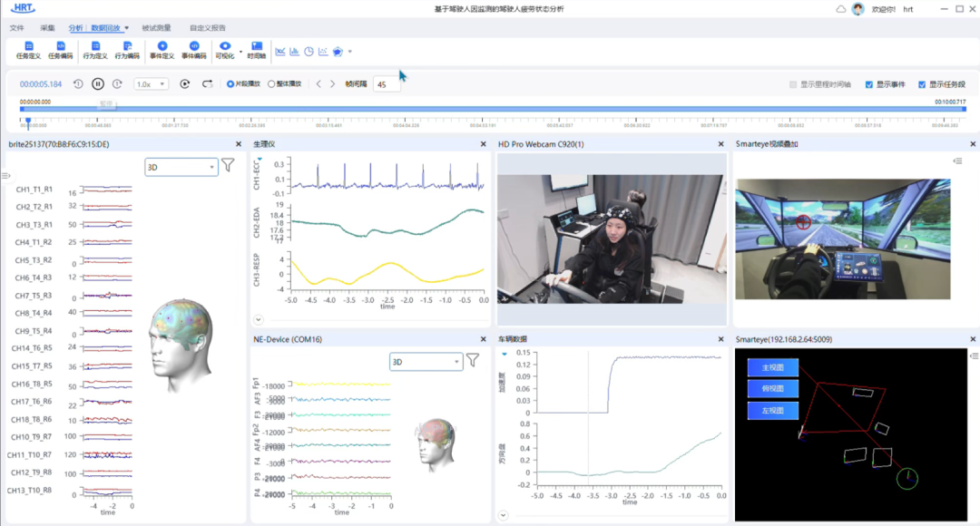
Task: Close the NE-Device (COM16) panel
Action: (x=483, y=339)
